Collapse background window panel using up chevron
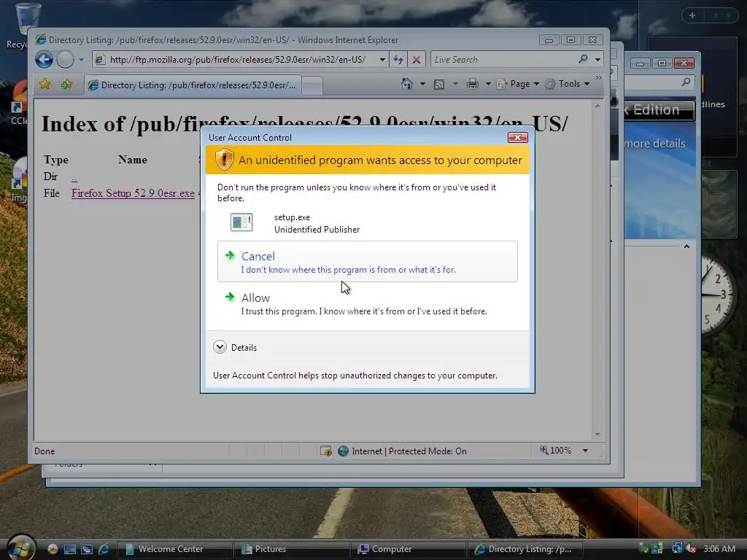The width and height of the screenshot is (747, 560). click(686, 246)
